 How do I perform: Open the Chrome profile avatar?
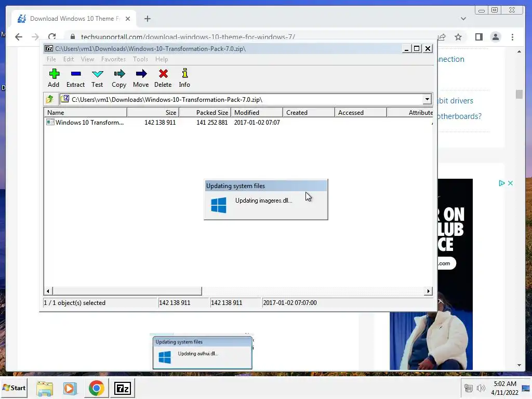pyautogui.click(x=495, y=37)
